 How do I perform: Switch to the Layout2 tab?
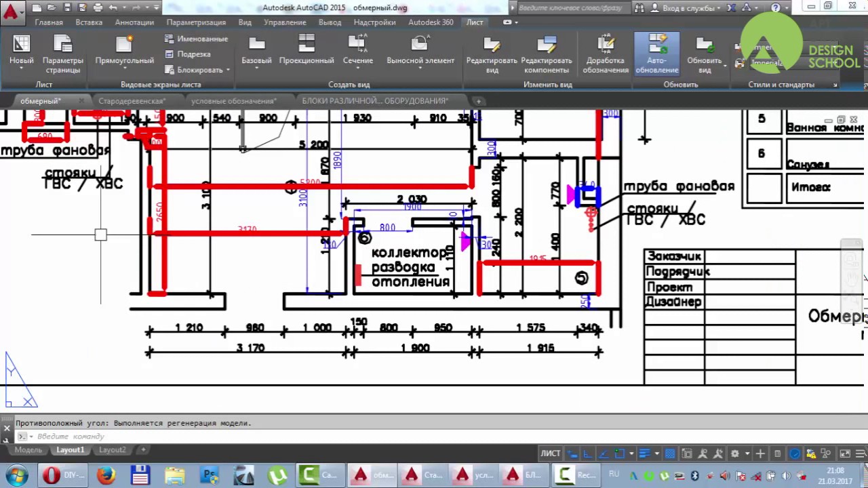click(113, 450)
